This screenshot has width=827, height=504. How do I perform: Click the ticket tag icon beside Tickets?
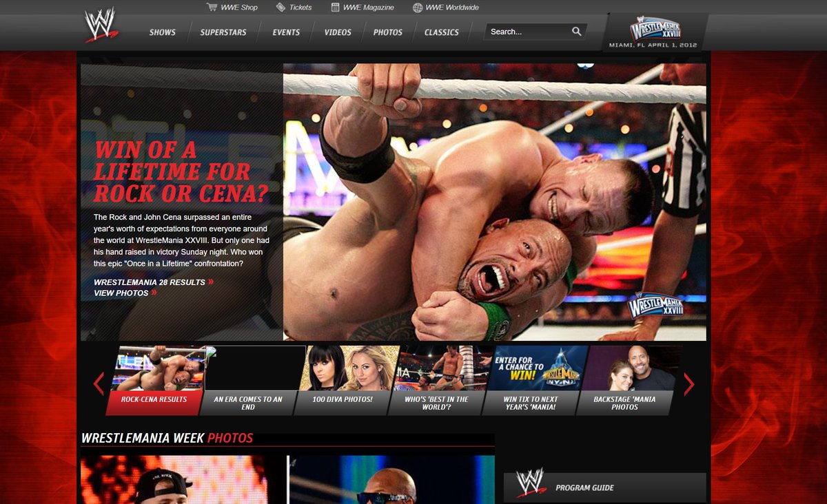(x=280, y=7)
